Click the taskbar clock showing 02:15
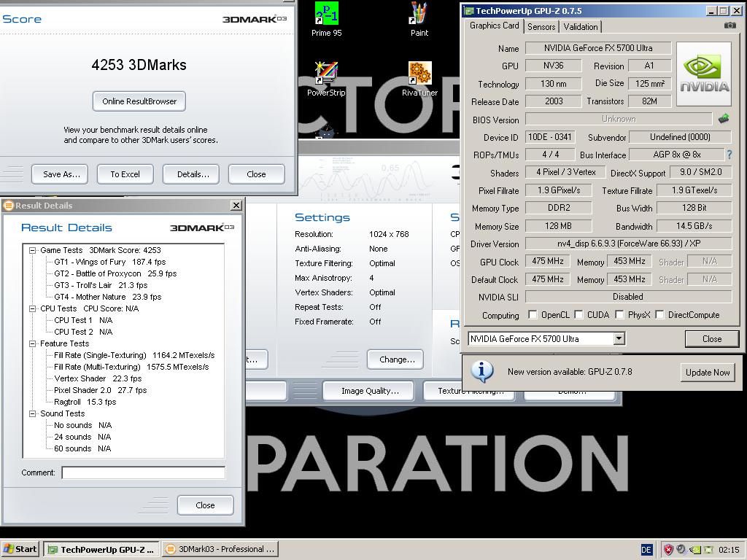The width and height of the screenshot is (747, 560). pos(729,550)
